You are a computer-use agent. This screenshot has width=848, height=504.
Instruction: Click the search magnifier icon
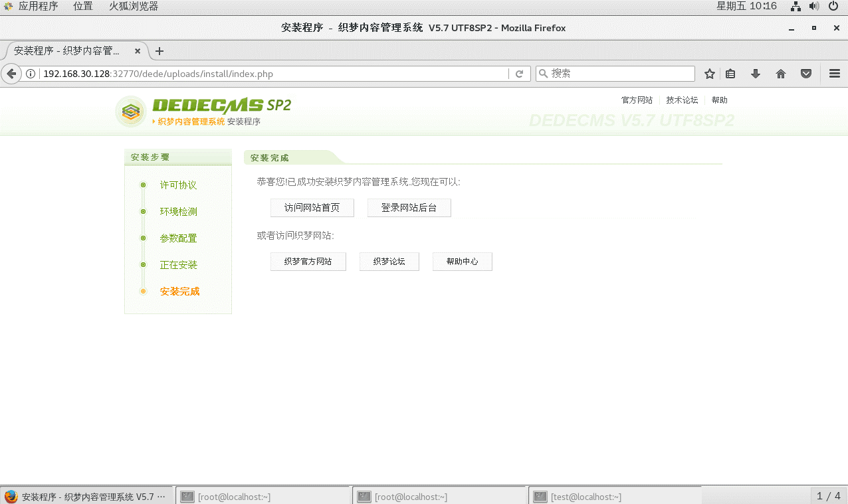tap(544, 74)
